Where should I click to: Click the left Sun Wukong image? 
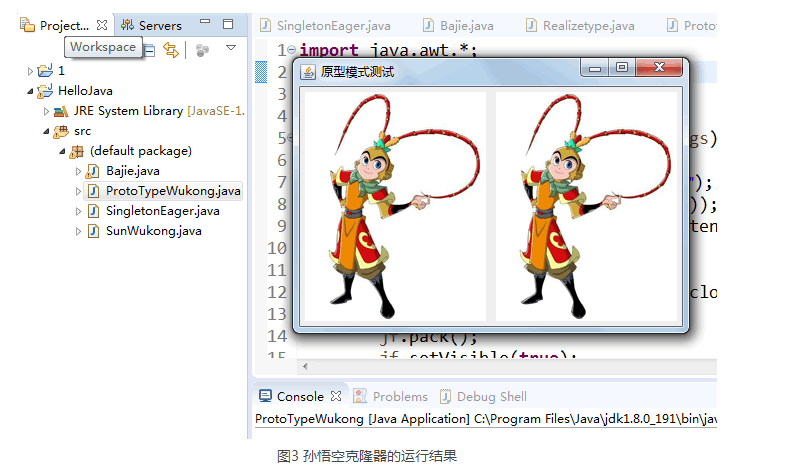(395, 206)
